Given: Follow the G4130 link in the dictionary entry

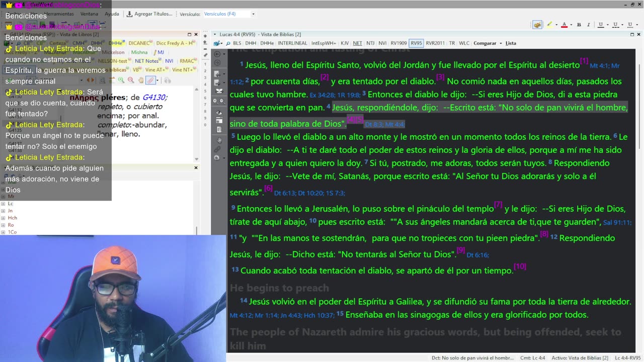Looking at the screenshot, I should pyautogui.click(x=154, y=98).
